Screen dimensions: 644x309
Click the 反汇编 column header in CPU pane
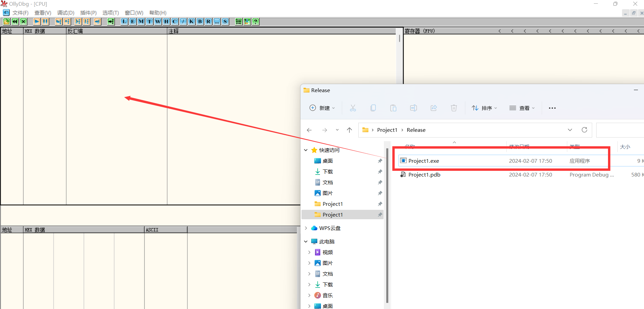pos(117,31)
